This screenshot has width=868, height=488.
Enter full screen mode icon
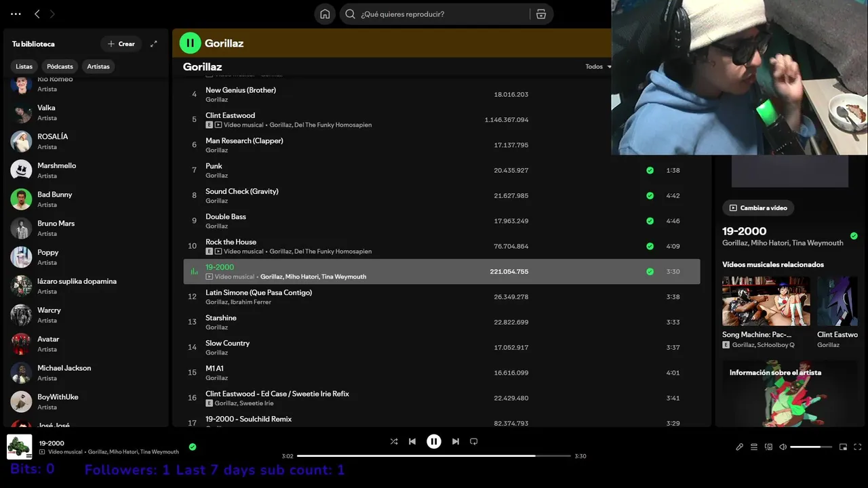click(858, 447)
